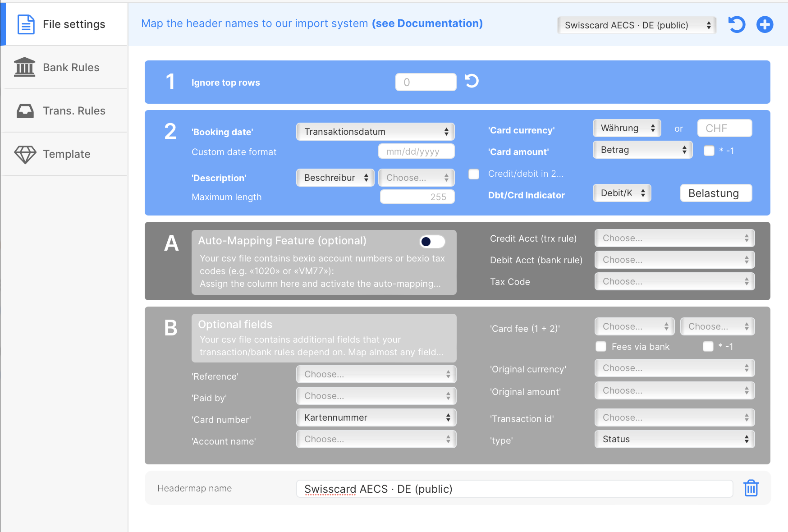Open the Dbt/Crd Indicator Debit/K dropdown
788x532 pixels.
[x=622, y=193]
